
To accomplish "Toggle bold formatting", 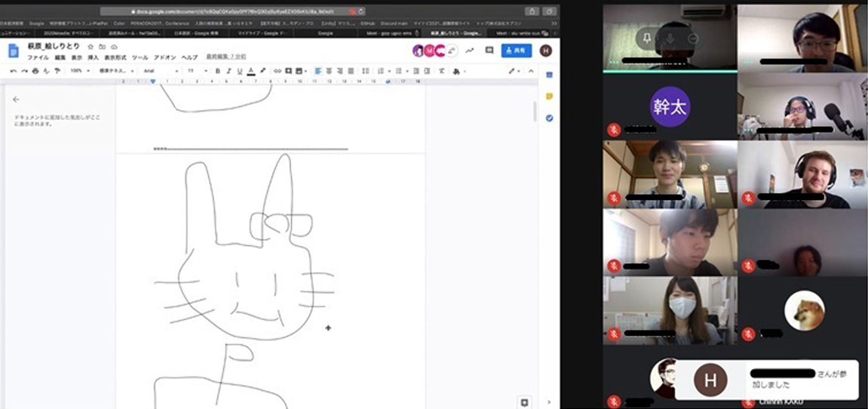I will tap(218, 71).
